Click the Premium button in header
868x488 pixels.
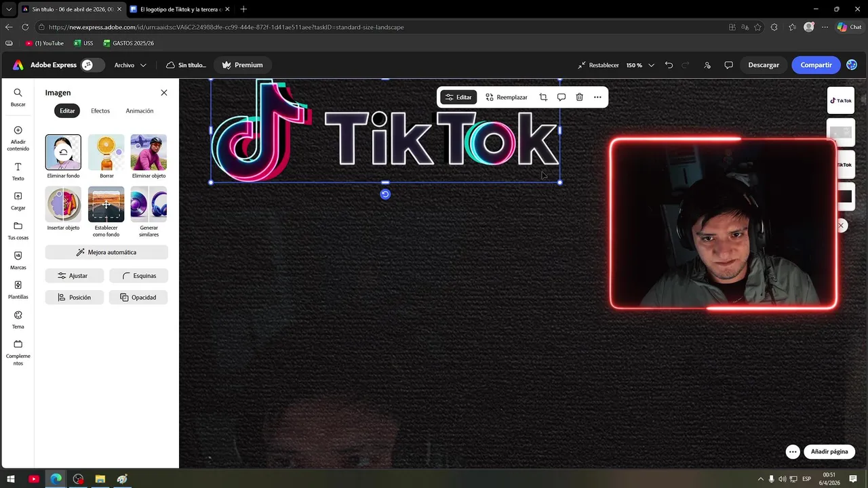pos(242,65)
